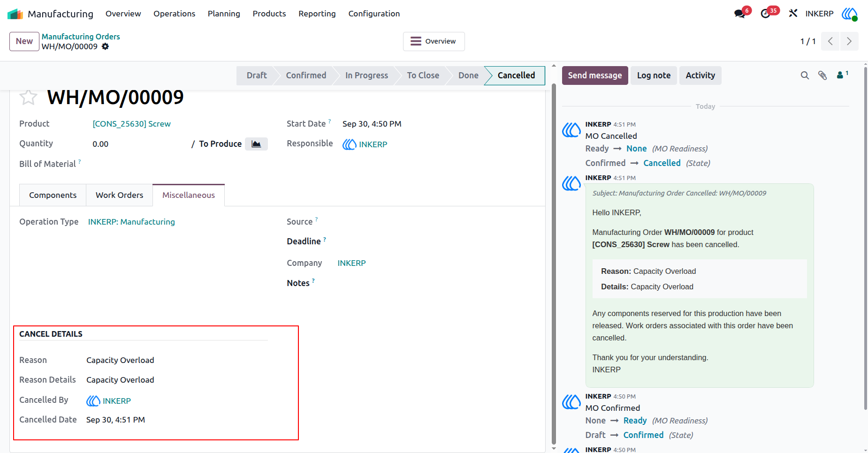Switch to the Work Orders tab
The width and height of the screenshot is (868, 453).
pos(119,195)
